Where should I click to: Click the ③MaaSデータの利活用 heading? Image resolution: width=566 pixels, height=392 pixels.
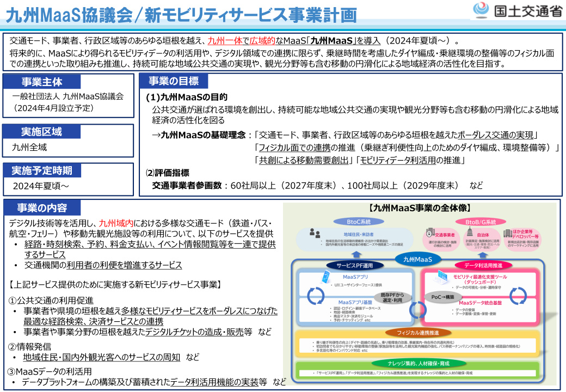tap(50, 371)
